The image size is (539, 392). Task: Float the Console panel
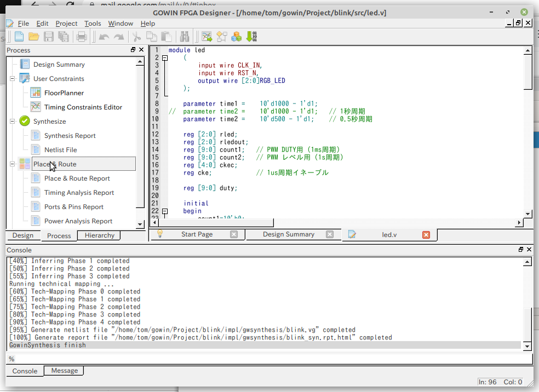click(521, 250)
